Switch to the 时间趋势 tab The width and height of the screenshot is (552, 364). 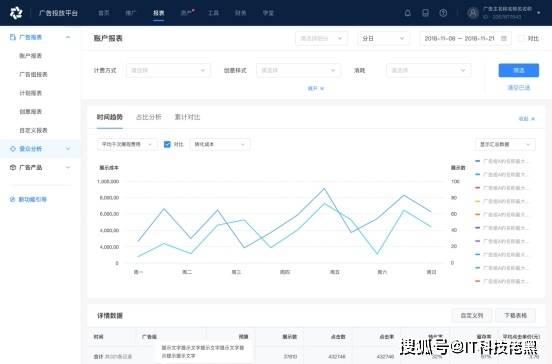coord(109,117)
